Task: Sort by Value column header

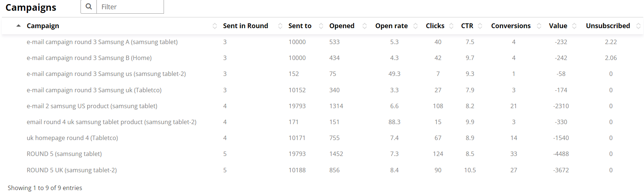Action: [558, 26]
